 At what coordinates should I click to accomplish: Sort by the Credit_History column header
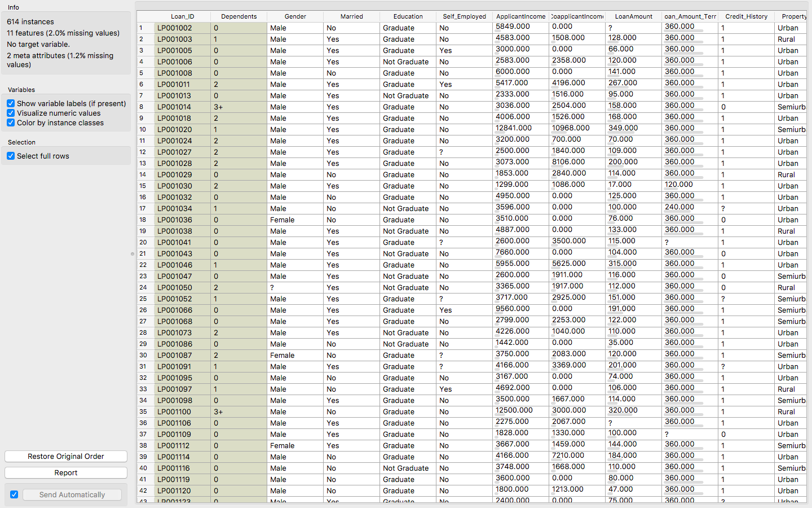click(x=746, y=16)
